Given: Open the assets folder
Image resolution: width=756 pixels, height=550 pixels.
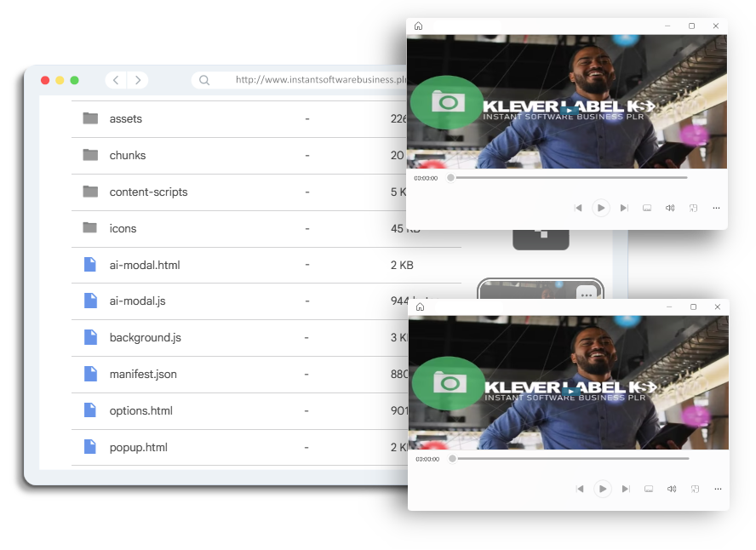Looking at the screenshot, I should (125, 119).
